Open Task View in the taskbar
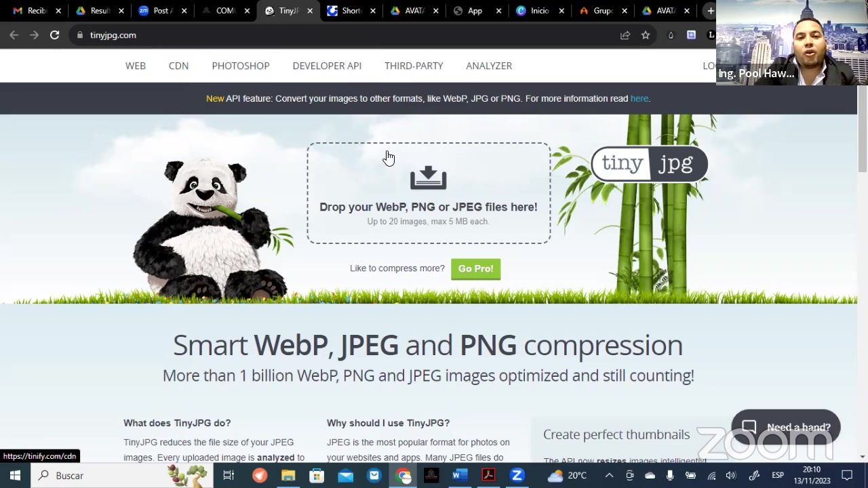 click(x=229, y=475)
